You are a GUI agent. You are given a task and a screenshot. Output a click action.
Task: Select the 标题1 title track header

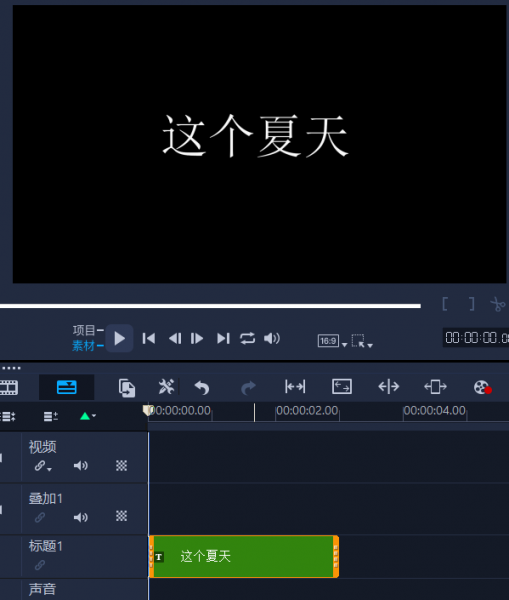46,546
